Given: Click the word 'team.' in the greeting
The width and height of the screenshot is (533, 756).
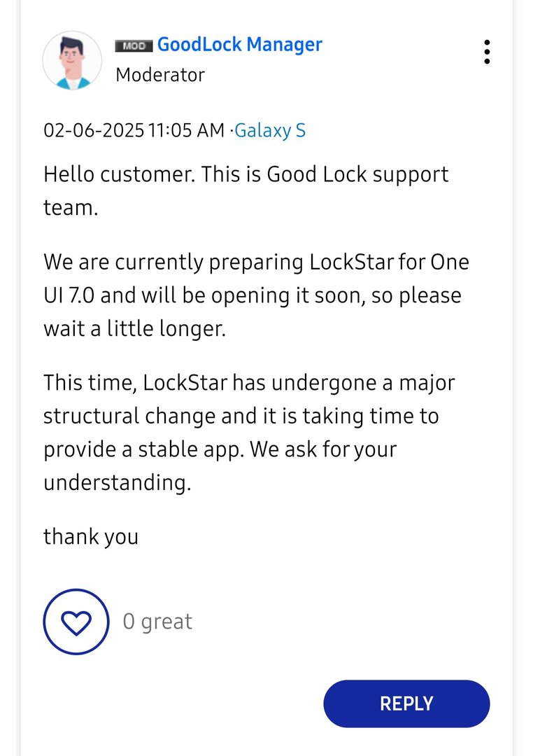Looking at the screenshot, I should [70, 208].
